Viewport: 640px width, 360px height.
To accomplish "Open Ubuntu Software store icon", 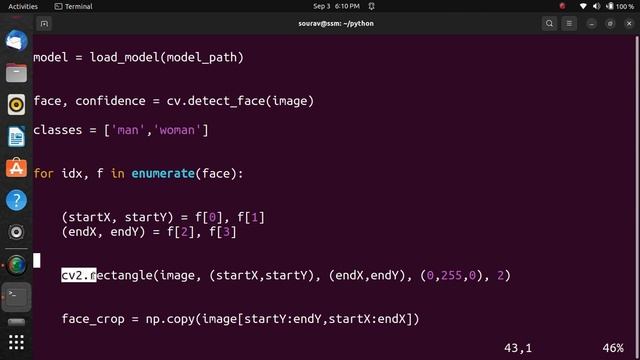I will 16,168.
